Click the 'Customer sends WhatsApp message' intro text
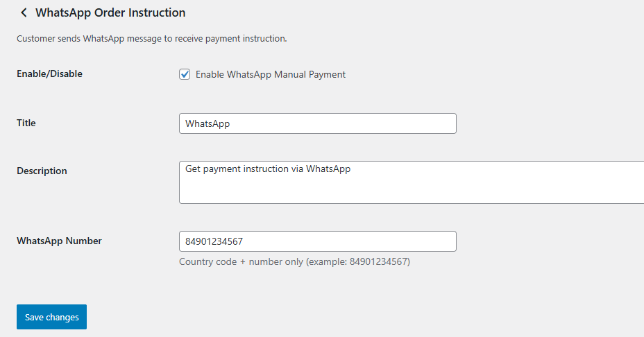 [151, 39]
